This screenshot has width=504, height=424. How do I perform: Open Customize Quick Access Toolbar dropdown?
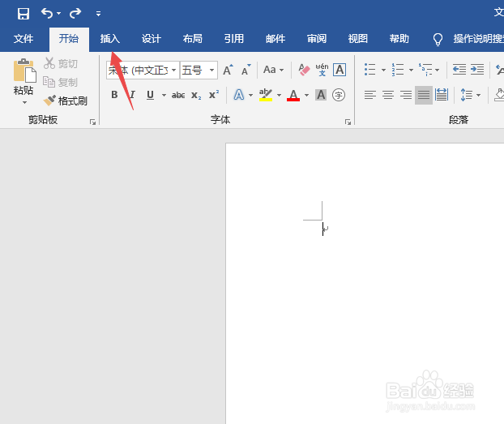coord(98,14)
